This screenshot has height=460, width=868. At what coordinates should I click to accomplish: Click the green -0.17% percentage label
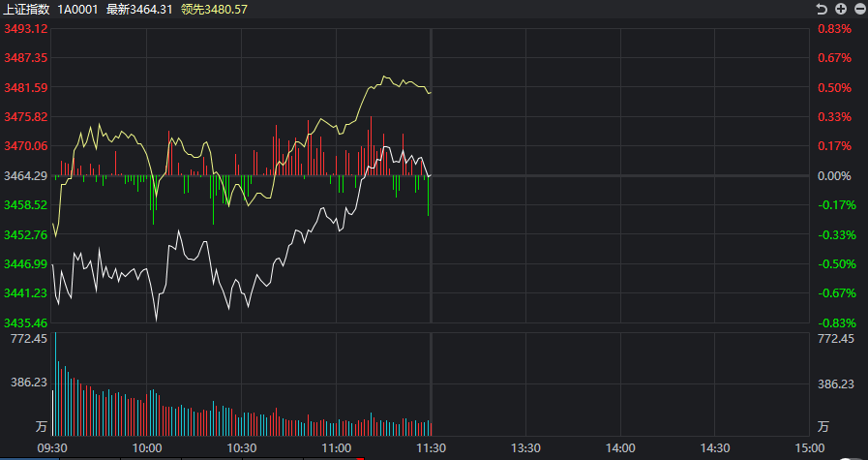[x=836, y=205]
